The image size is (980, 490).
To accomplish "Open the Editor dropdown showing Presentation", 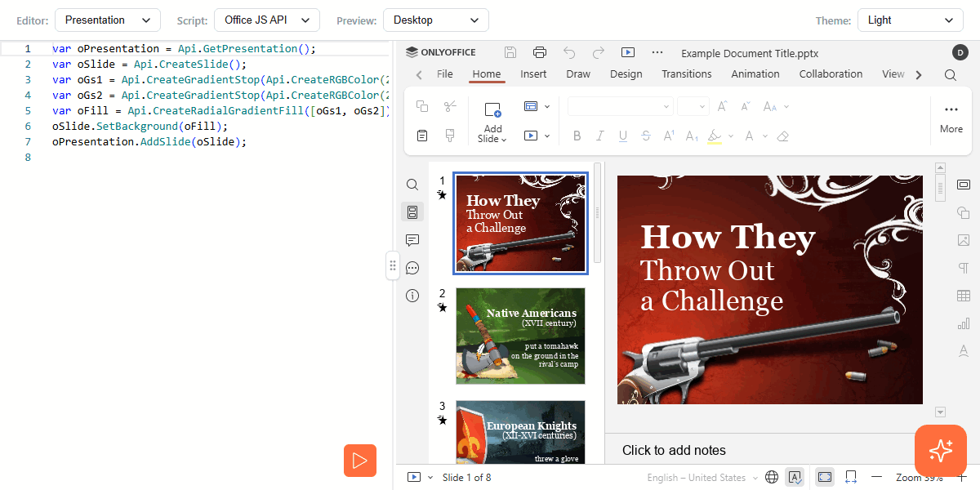I will (x=108, y=20).
